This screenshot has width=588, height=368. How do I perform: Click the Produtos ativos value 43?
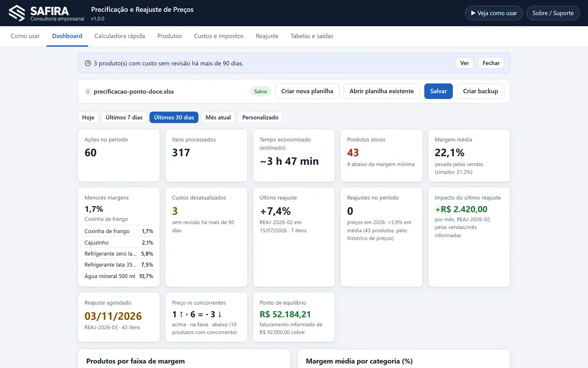pyautogui.click(x=353, y=153)
